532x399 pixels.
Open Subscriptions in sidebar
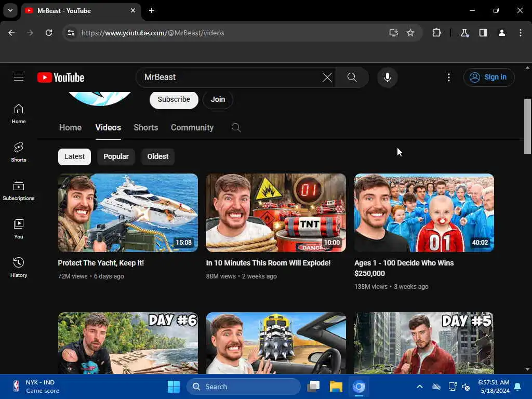(x=19, y=190)
